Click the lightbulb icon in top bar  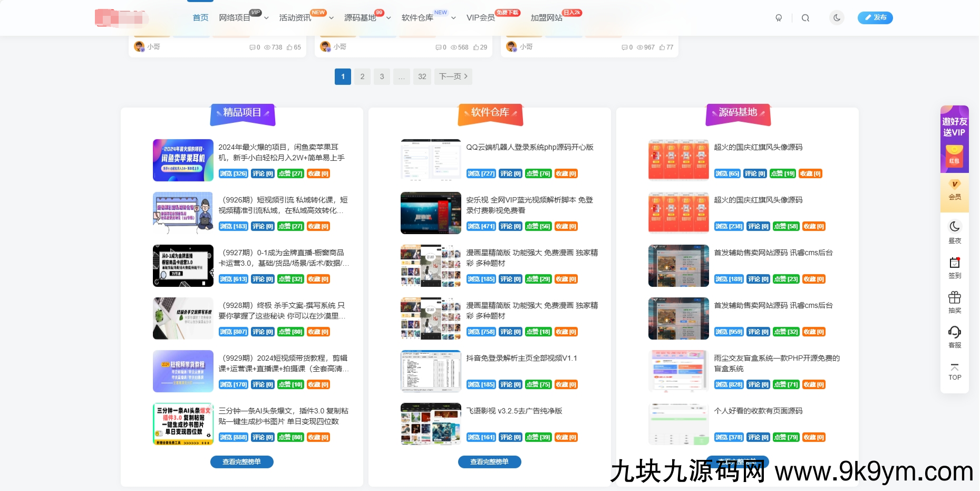[779, 18]
